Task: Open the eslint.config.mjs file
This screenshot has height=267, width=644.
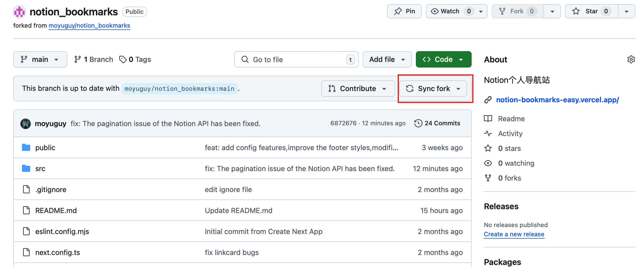Action: click(62, 231)
